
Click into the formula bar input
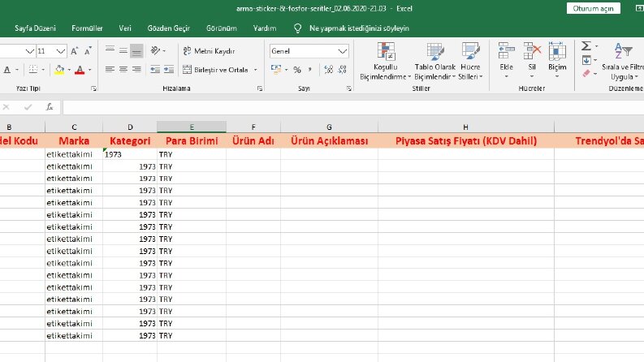pos(353,107)
